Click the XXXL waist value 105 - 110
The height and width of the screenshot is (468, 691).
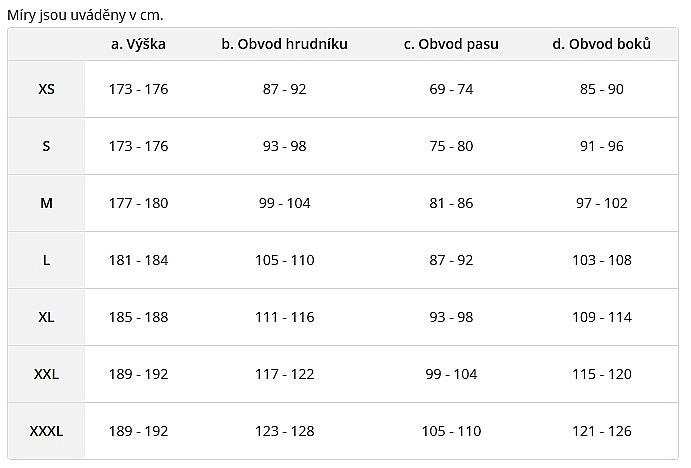[x=451, y=431]
